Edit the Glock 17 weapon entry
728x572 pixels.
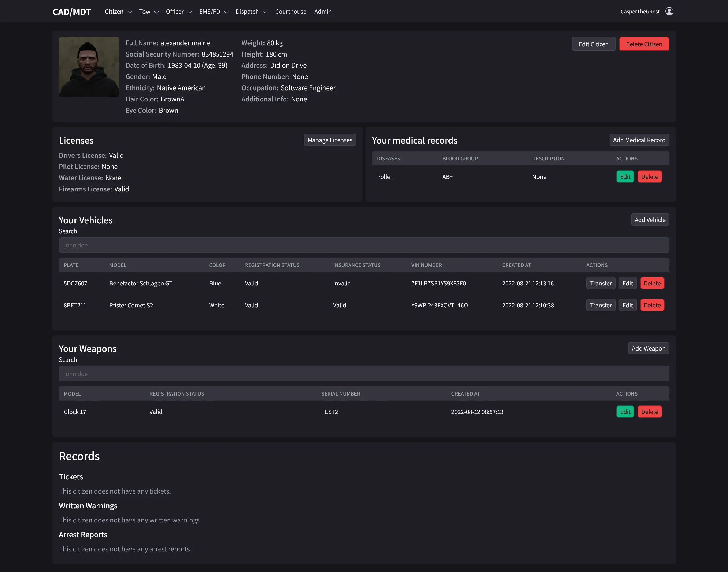point(625,412)
